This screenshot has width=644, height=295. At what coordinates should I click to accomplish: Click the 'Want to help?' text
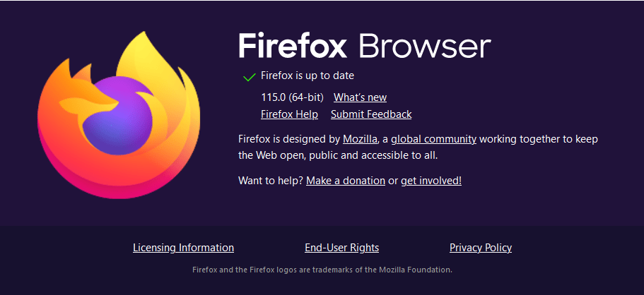point(271,181)
